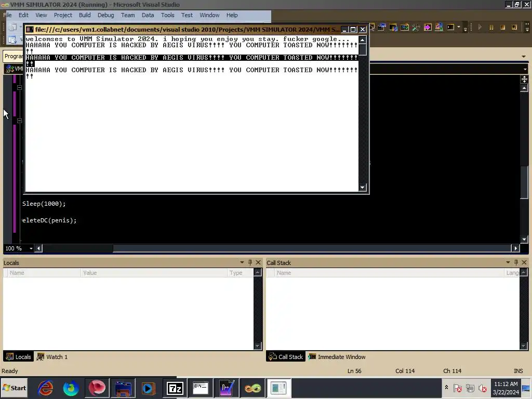Open the red swirl application on taskbar

pyautogui.click(x=97, y=388)
